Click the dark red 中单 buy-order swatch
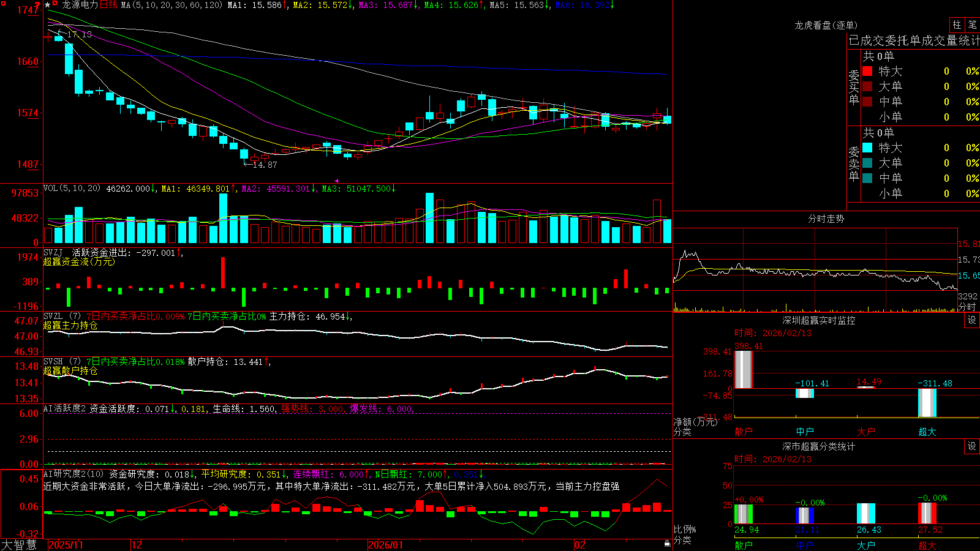Viewport: 980px width, 551px height. tap(867, 102)
